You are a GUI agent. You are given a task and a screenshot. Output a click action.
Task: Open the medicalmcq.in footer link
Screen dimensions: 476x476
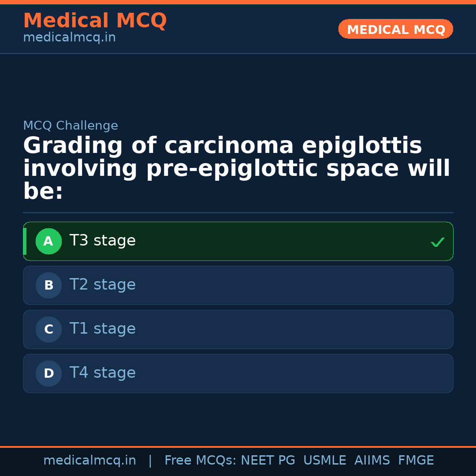coord(89,461)
